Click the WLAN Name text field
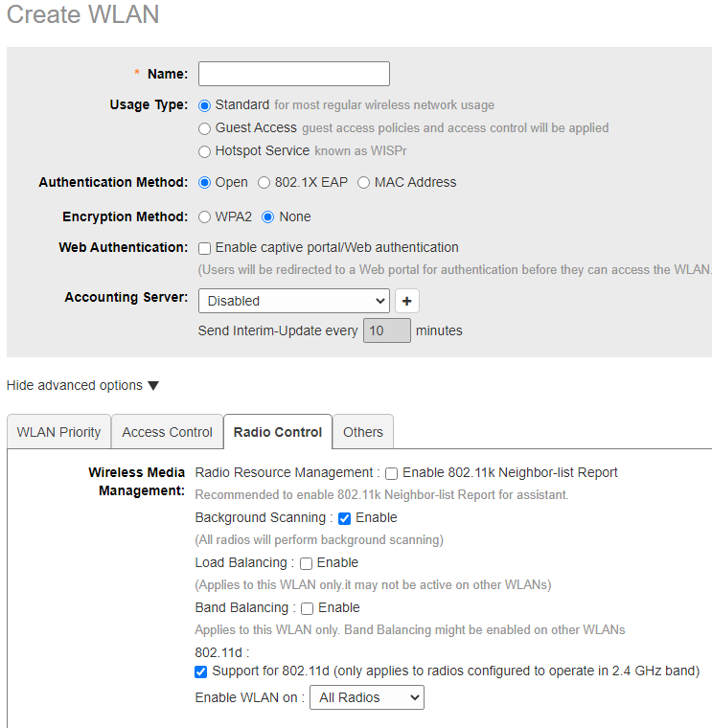This screenshot has width=712, height=728. click(293, 74)
